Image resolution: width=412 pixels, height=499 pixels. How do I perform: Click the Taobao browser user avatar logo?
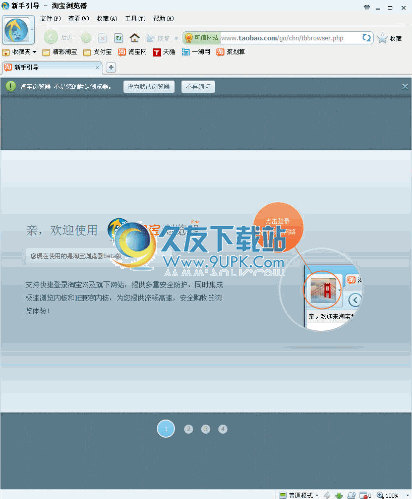coord(17,30)
